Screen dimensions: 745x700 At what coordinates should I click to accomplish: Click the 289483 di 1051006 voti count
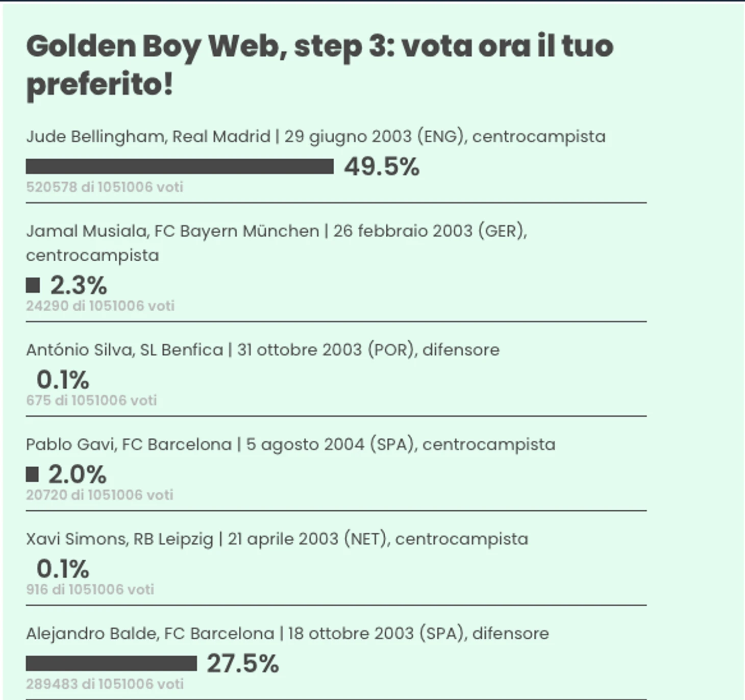pos(105,684)
